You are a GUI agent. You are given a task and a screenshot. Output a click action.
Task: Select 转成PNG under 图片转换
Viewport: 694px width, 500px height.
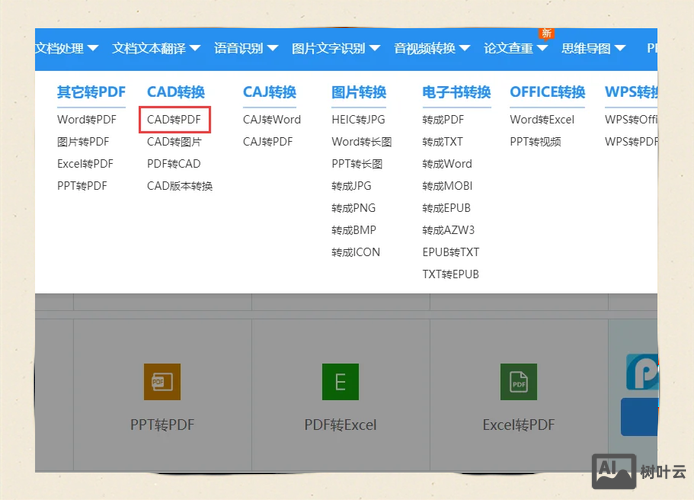coord(354,208)
